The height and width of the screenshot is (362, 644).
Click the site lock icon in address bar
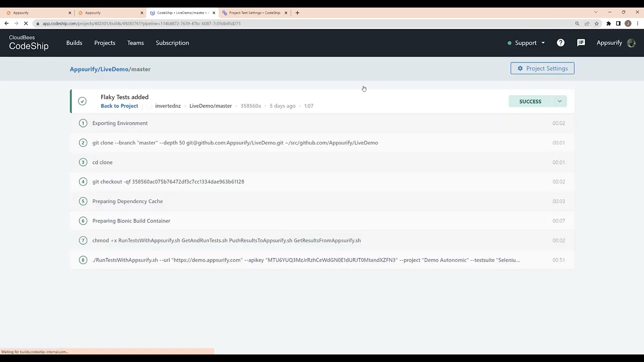38,23
